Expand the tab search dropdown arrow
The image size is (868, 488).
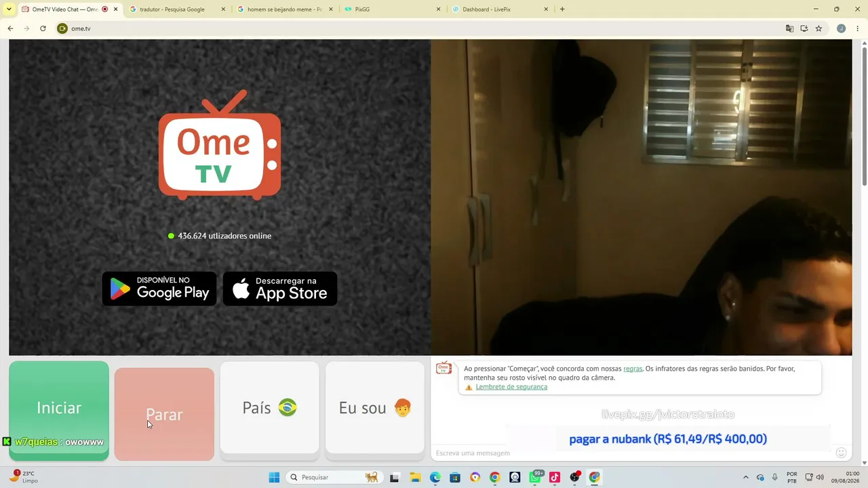9,9
